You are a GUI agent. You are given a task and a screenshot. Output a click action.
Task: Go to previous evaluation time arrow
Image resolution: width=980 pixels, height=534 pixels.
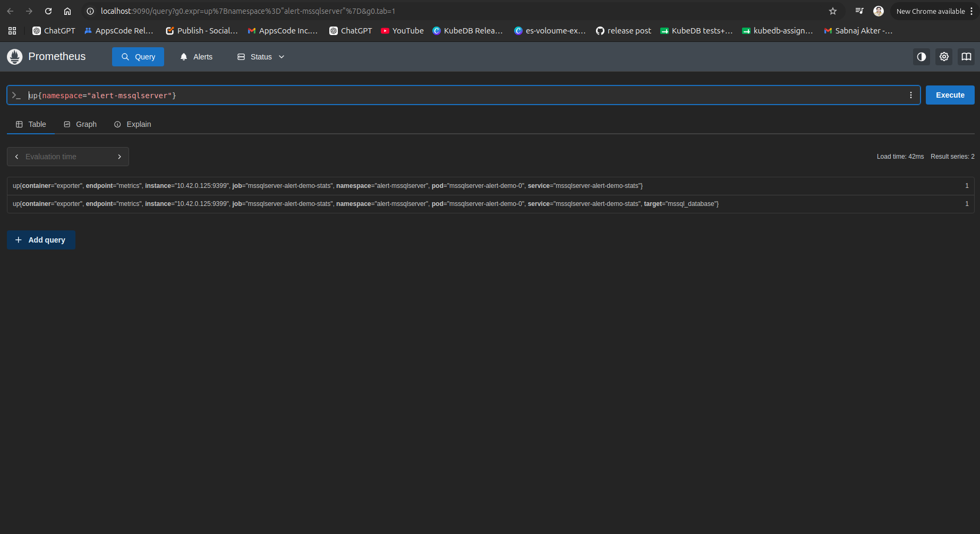(17, 157)
